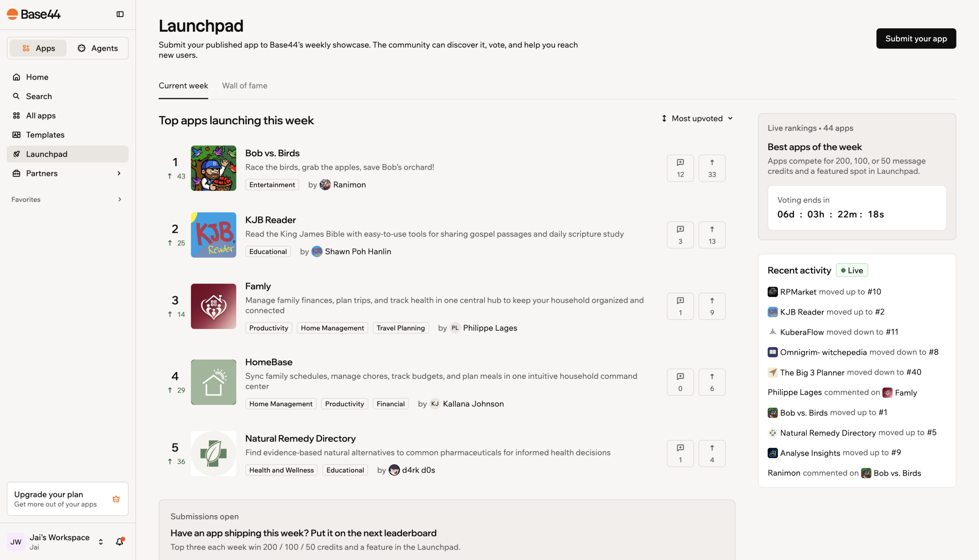Open comments for Natural Remedy Directory

(x=680, y=453)
